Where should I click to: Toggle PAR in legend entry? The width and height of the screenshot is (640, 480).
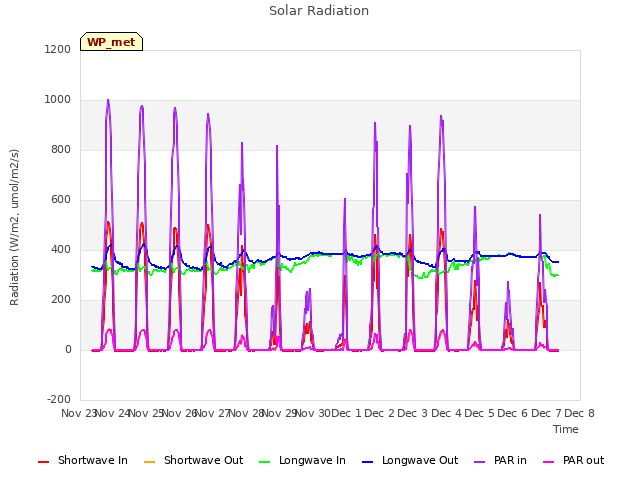click(x=500, y=460)
